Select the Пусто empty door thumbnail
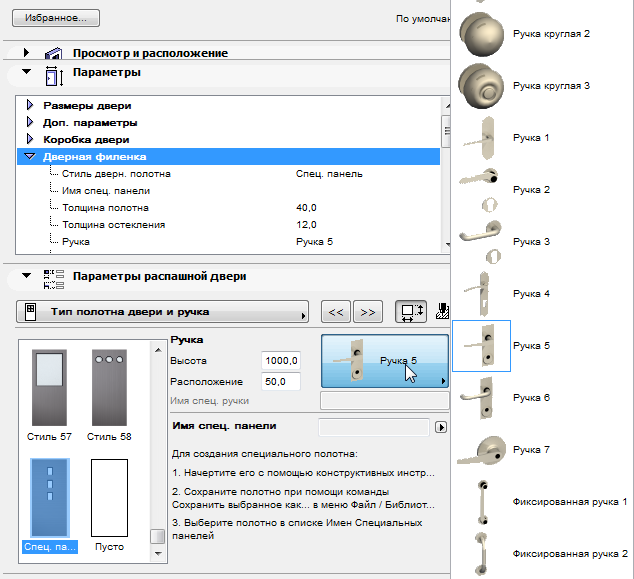Screen dimensions: 634x579 (x=109, y=498)
